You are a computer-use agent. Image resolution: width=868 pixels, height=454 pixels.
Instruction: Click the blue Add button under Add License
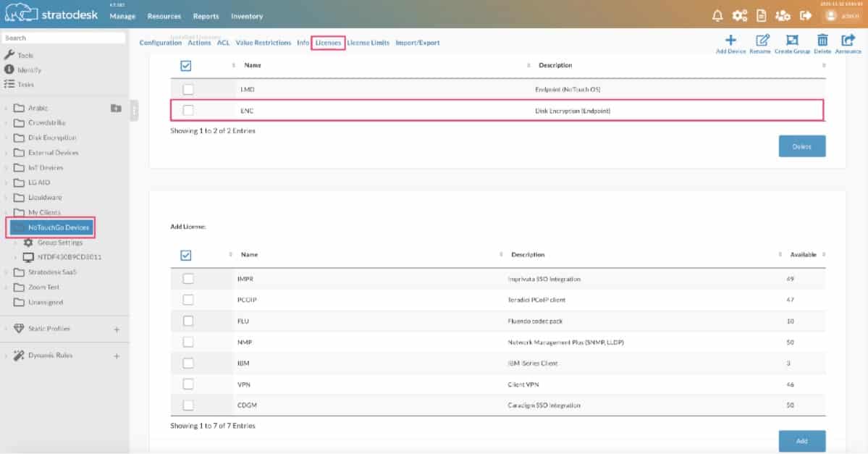[801, 441]
